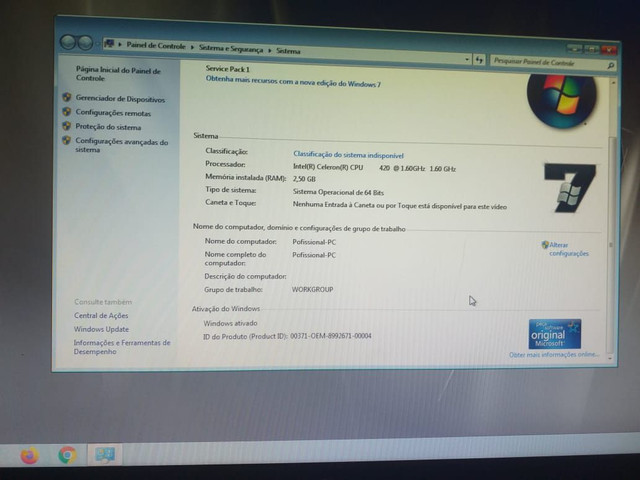The image size is (640, 480).
Task: Click the Windows 7 orb logo
Action: click(x=561, y=99)
